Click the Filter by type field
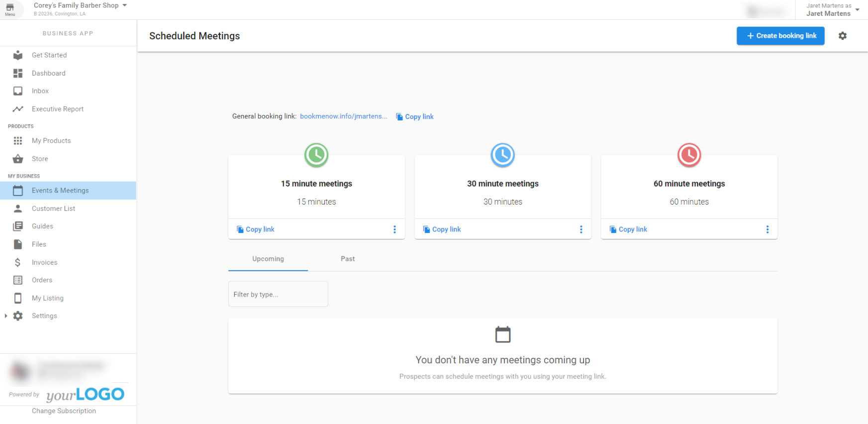Viewport: 868px width, 424px height. pos(278,294)
